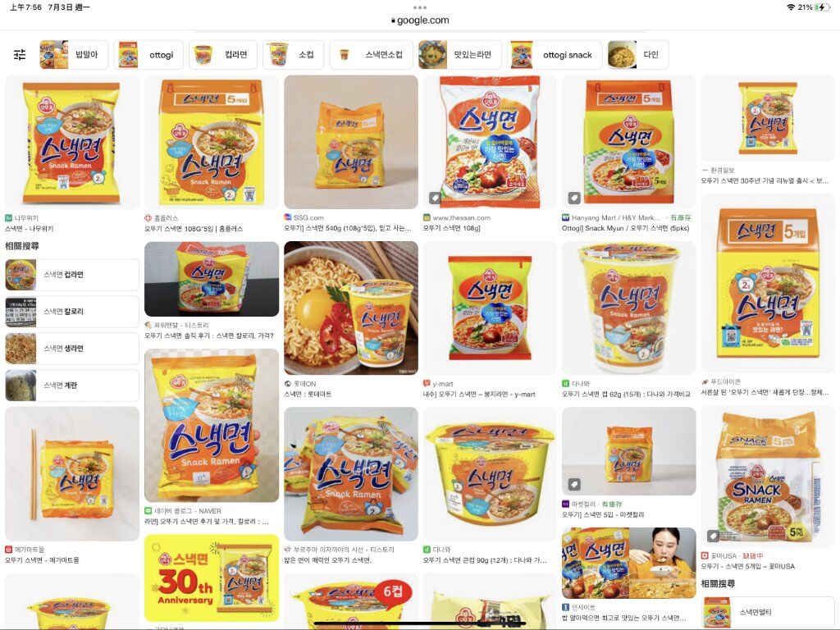Screen dimensions: 840x630
Task: Tap the tag icon on Hanyang Mart image
Action: point(573,199)
